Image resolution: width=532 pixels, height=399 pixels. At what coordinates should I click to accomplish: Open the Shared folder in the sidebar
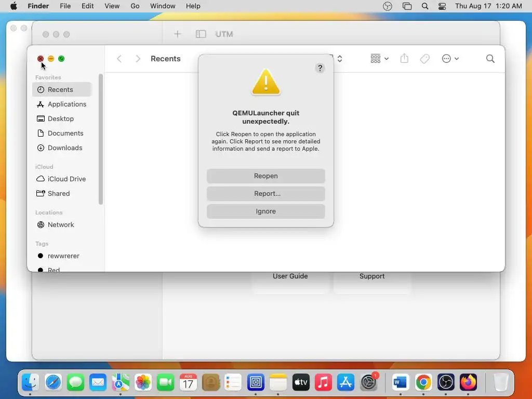pyautogui.click(x=62, y=193)
